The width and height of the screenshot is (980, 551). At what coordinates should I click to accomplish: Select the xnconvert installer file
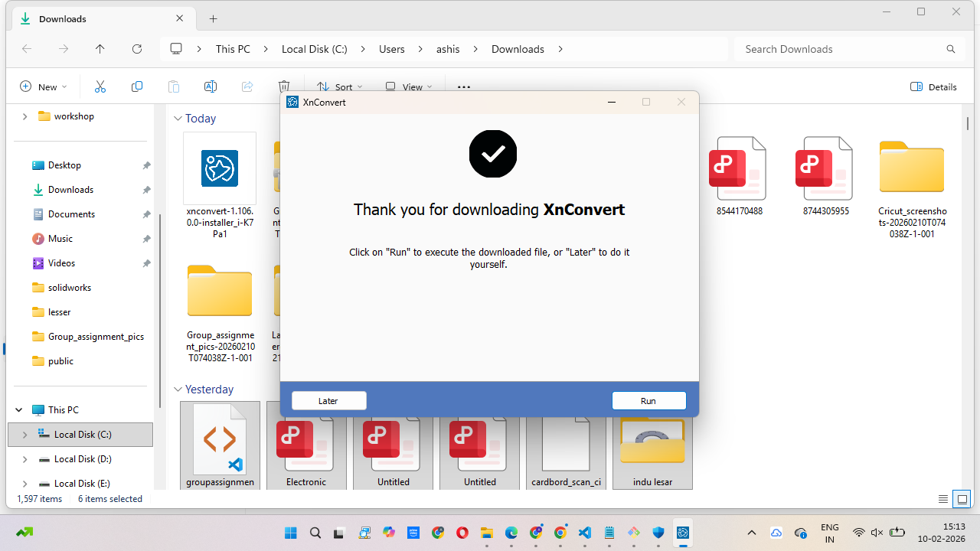click(220, 186)
